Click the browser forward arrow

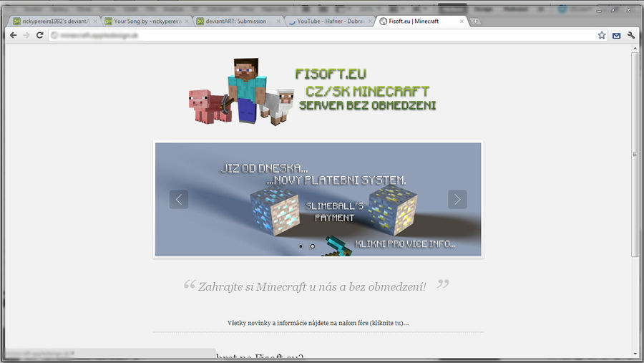click(26, 35)
